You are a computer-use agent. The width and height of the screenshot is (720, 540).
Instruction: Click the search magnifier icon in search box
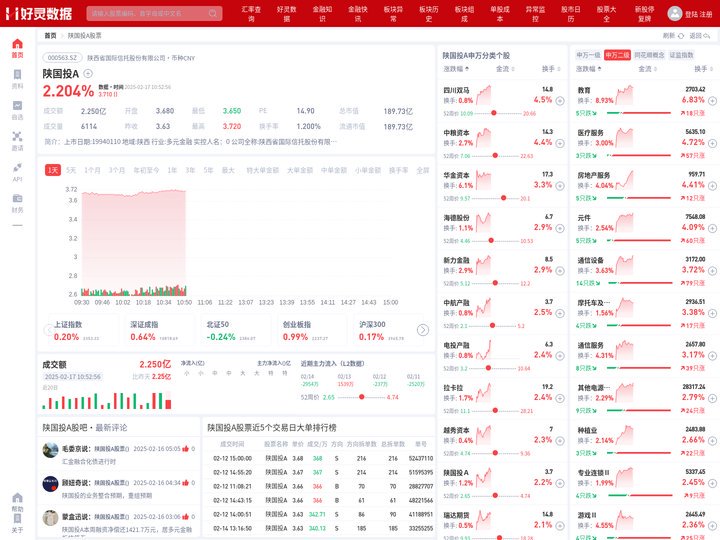213,13
